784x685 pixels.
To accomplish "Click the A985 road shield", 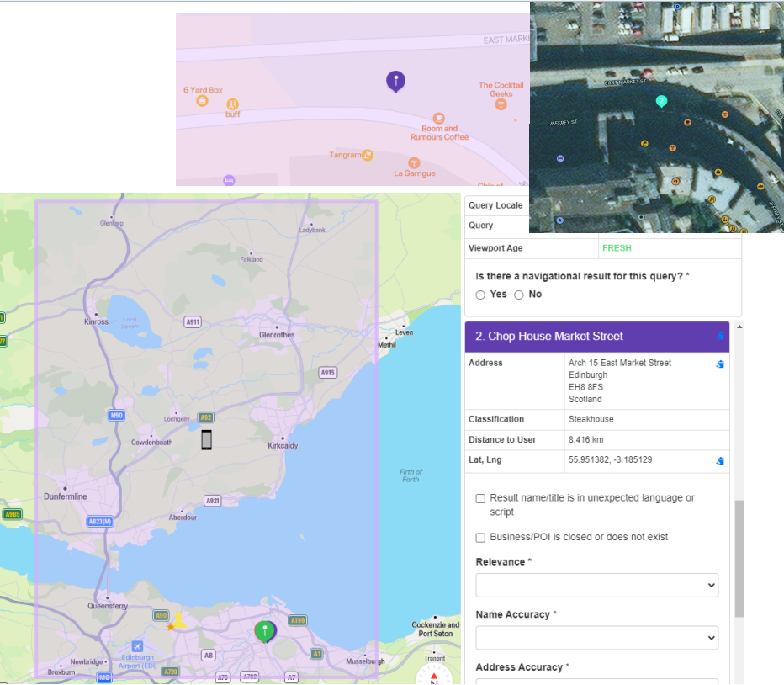I will [12, 514].
